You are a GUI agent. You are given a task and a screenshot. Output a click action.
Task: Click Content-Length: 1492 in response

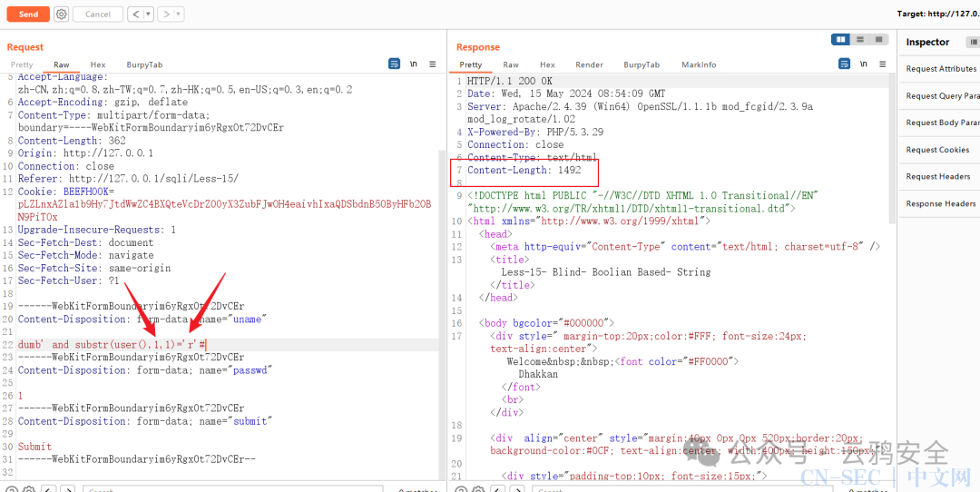click(524, 170)
